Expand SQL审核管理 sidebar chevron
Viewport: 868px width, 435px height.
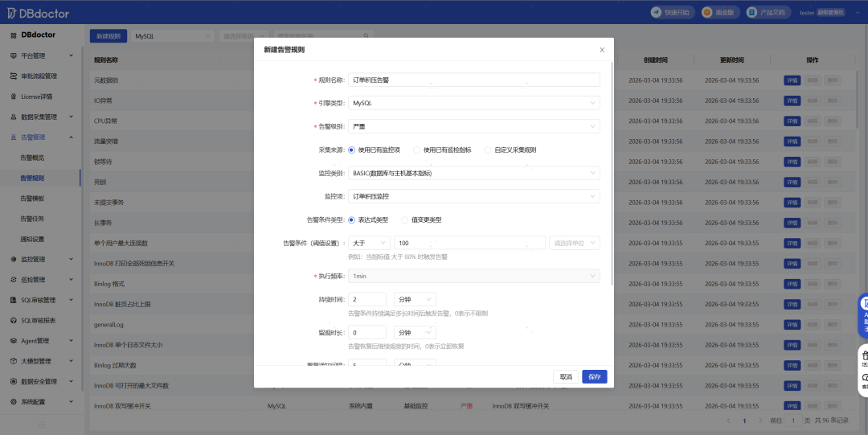[x=71, y=300]
